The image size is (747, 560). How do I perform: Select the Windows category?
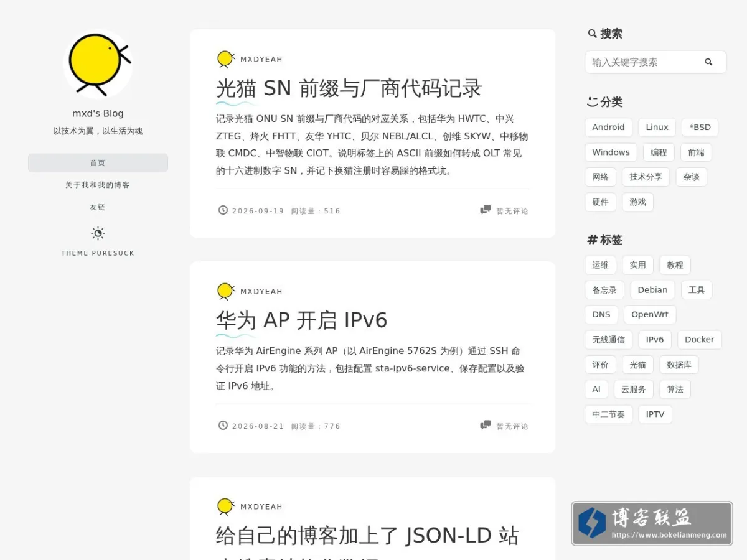pyautogui.click(x=611, y=152)
